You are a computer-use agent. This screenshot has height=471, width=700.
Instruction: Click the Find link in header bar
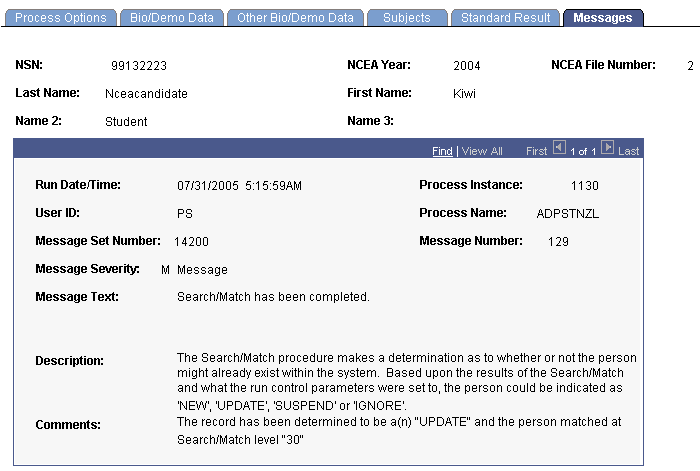coord(442,151)
